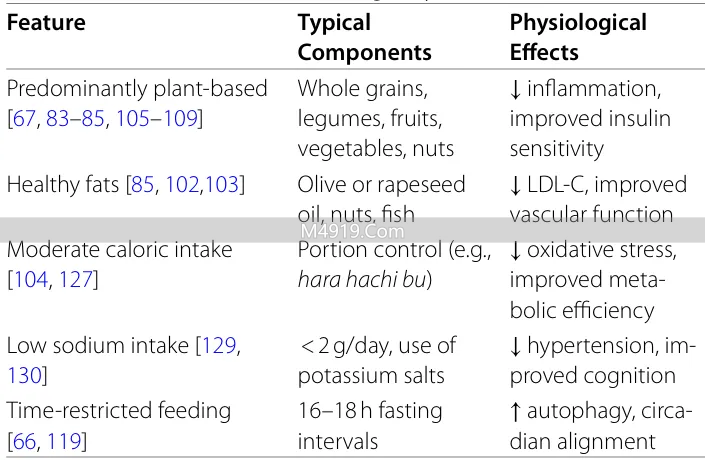Click the '< 2 g/day, use of potassium salts' cell
The height and width of the screenshot is (460, 705).
point(376,361)
